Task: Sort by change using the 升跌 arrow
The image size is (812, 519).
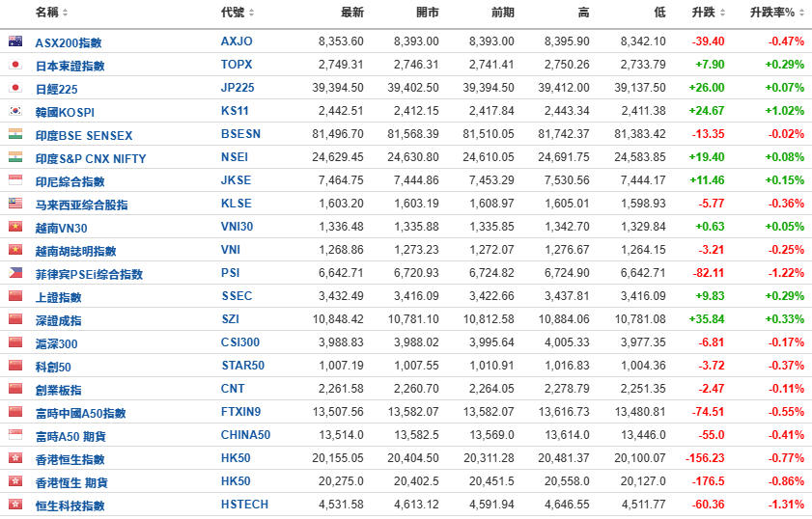Action: click(x=723, y=13)
